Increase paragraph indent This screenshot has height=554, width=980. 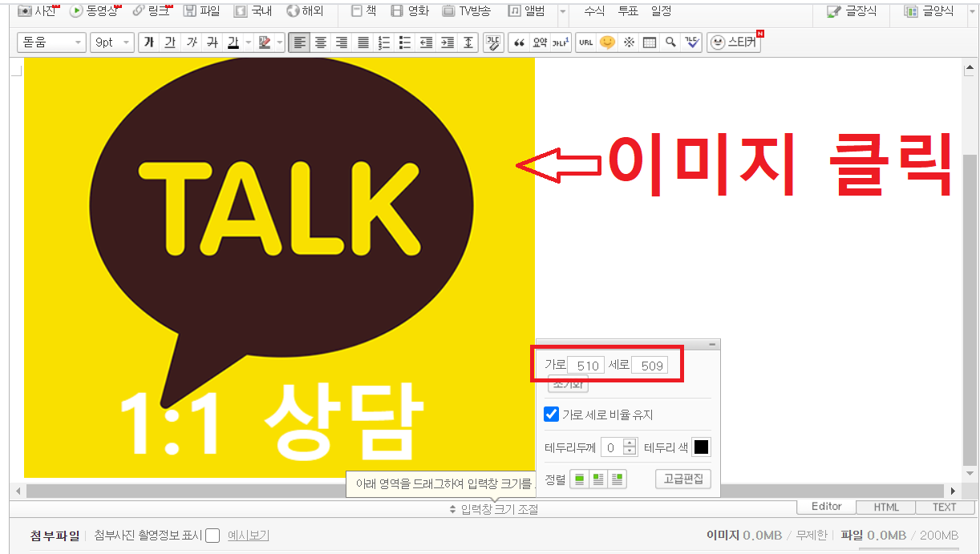[447, 42]
